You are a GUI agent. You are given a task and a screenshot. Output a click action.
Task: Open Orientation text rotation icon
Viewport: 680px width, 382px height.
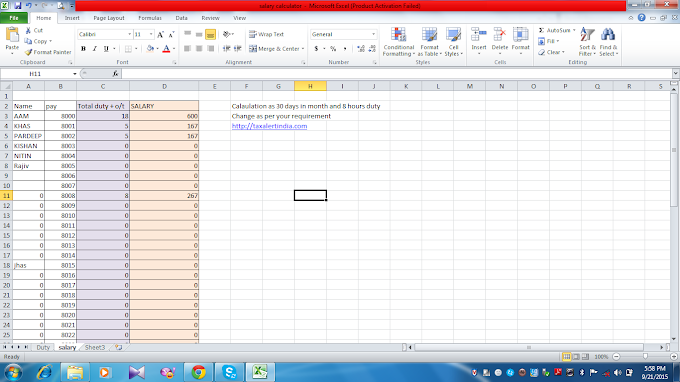[227, 34]
